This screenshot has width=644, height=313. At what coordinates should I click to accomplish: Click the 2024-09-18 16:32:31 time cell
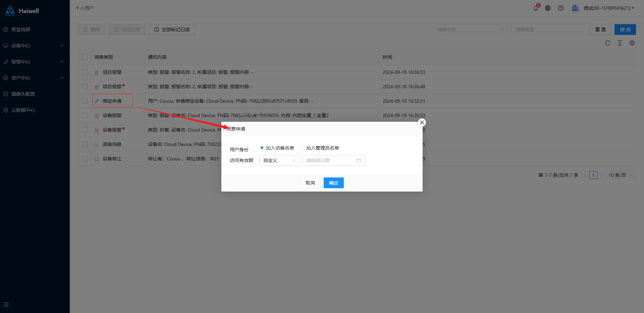pos(404,101)
